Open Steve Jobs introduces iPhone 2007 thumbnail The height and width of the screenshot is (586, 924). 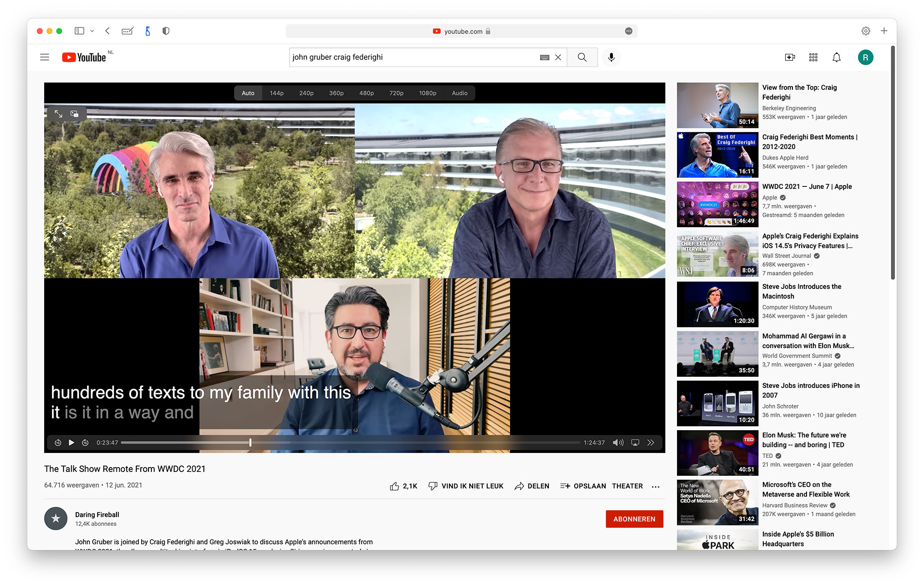pos(717,403)
